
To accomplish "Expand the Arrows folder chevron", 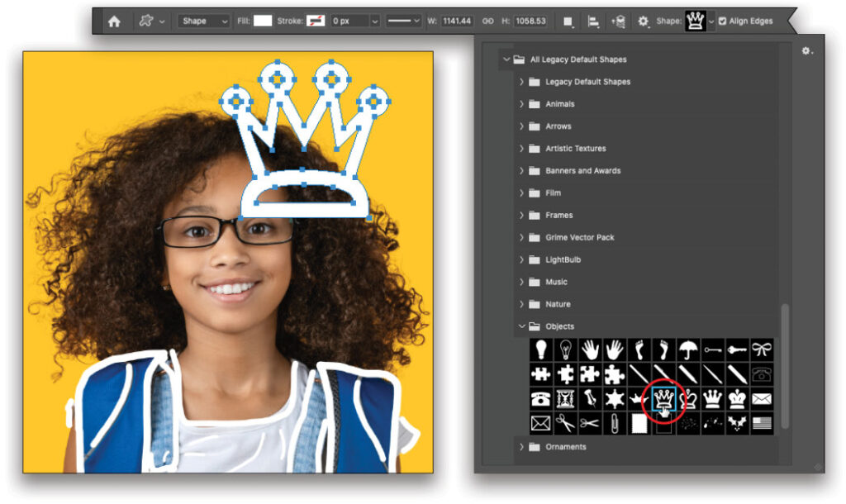I will tap(521, 126).
